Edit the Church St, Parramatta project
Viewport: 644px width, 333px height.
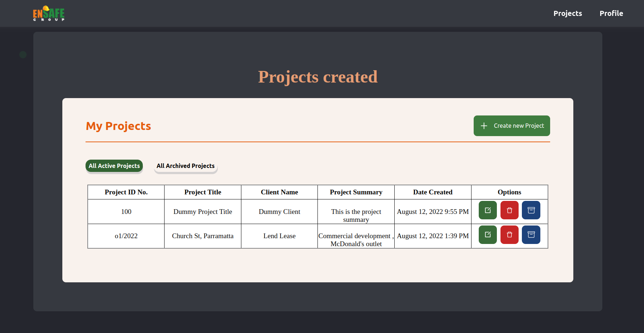tap(487, 235)
